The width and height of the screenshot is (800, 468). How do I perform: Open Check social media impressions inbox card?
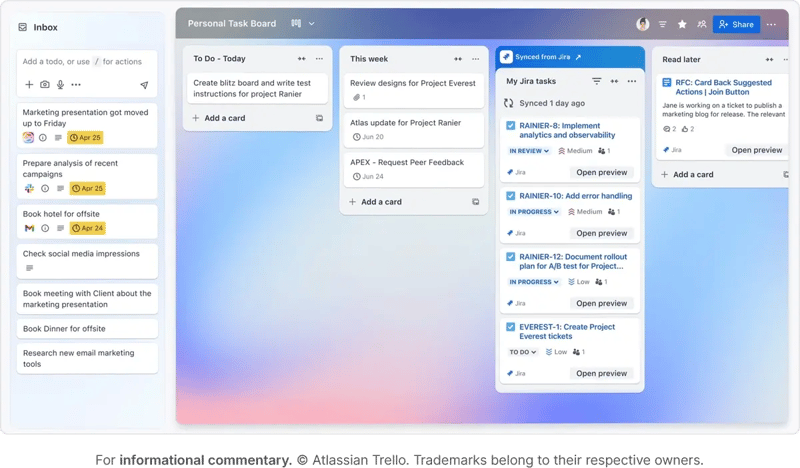[x=87, y=261]
